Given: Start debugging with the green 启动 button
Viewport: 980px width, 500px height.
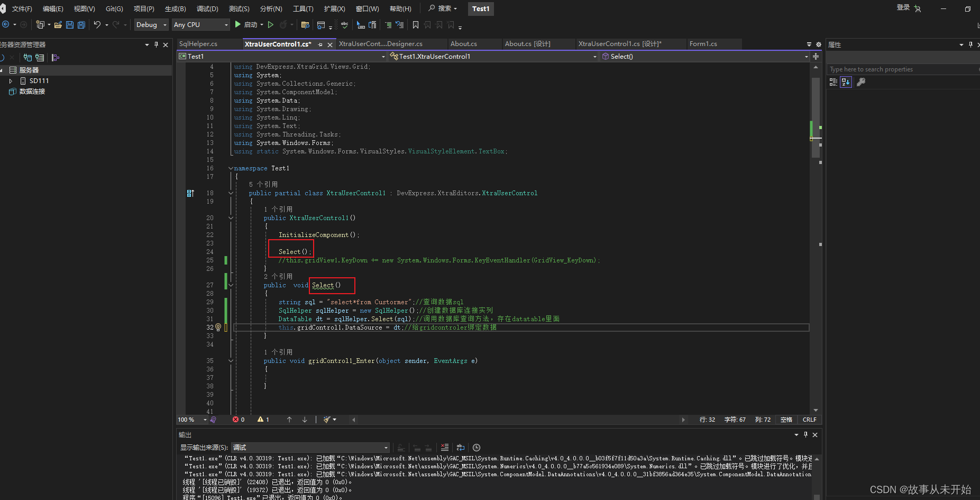Looking at the screenshot, I should (x=248, y=24).
